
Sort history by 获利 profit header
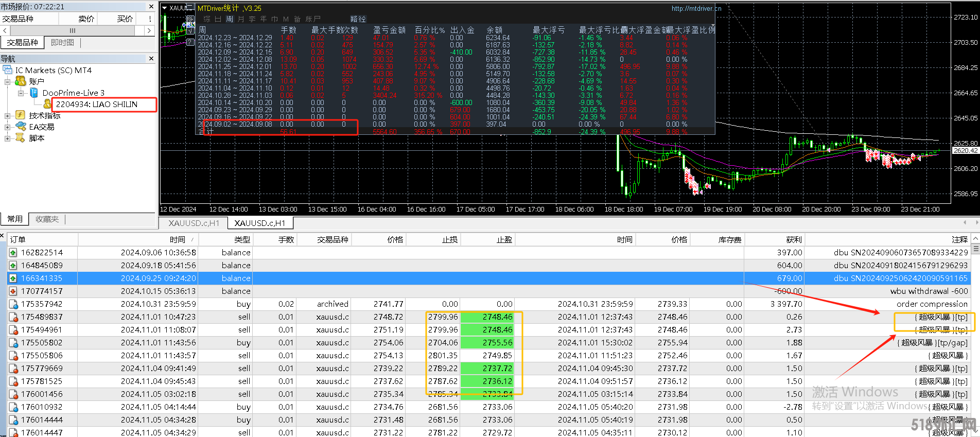coord(774,239)
